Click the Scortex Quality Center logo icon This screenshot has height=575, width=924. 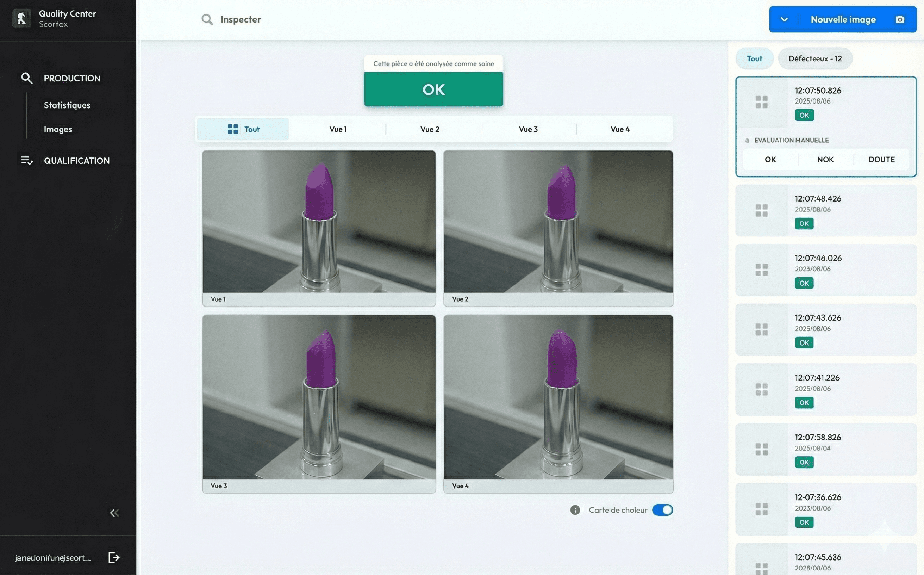pos(21,18)
